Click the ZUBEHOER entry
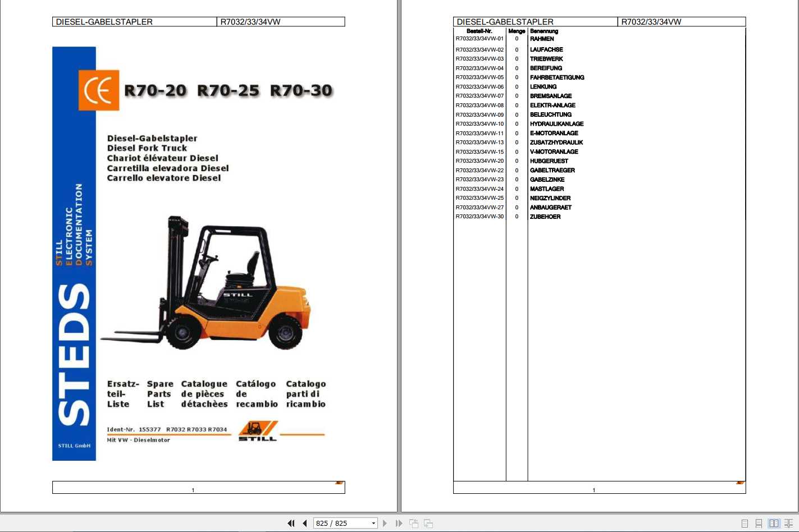This screenshot has width=799, height=532. (x=545, y=217)
